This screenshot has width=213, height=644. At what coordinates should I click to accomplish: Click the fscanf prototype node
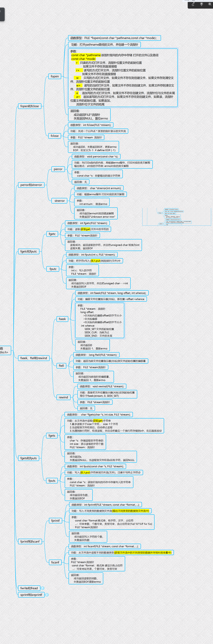[x=105, y=546]
